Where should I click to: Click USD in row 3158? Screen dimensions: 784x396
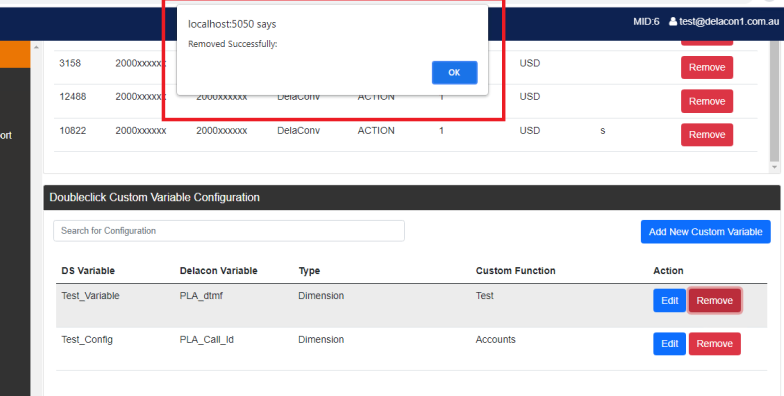click(530, 63)
